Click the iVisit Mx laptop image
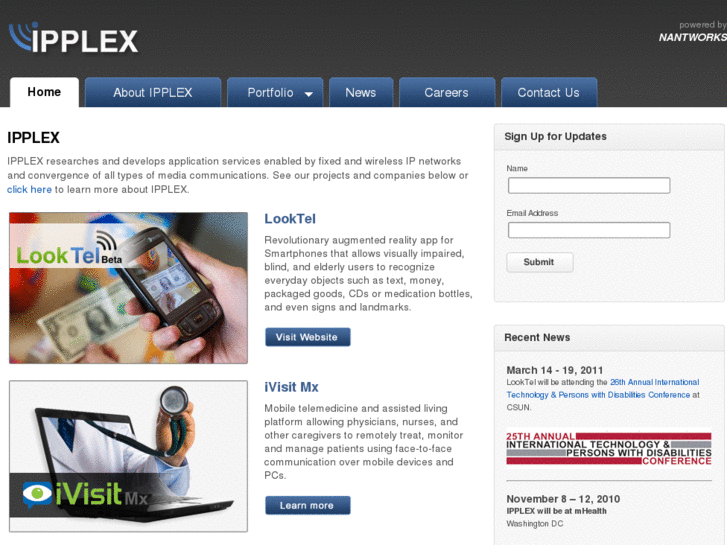727x545 pixels. [128, 456]
